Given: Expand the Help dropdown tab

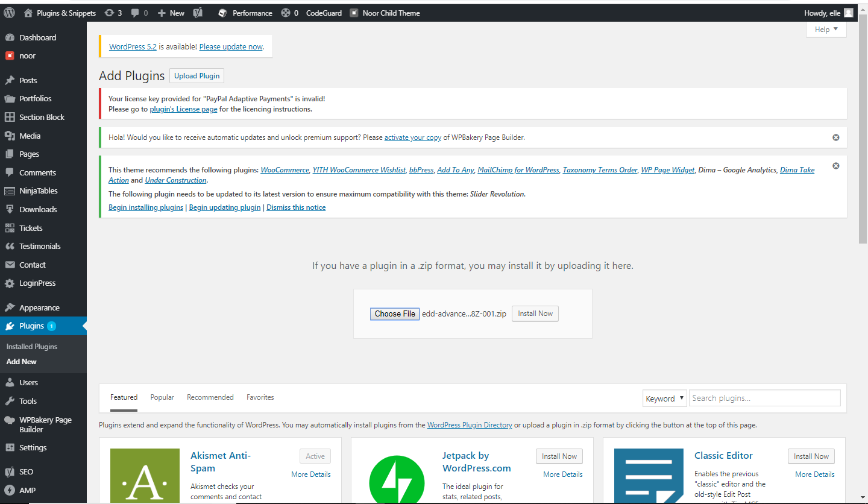Looking at the screenshot, I should (826, 29).
